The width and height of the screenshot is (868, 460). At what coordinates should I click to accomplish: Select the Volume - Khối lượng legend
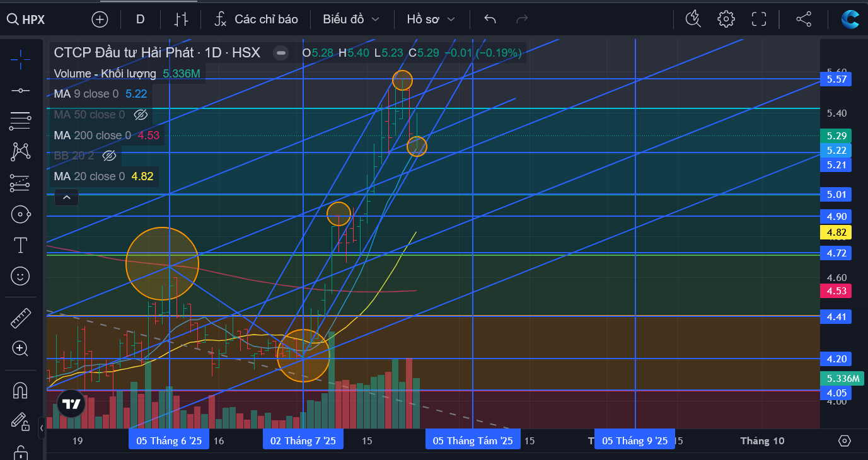[x=105, y=74]
